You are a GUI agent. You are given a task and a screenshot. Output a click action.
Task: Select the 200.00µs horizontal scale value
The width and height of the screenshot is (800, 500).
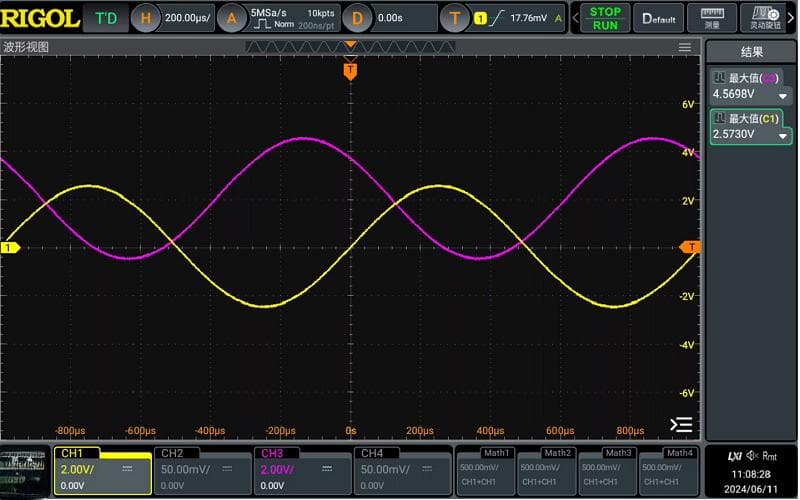tap(187, 18)
